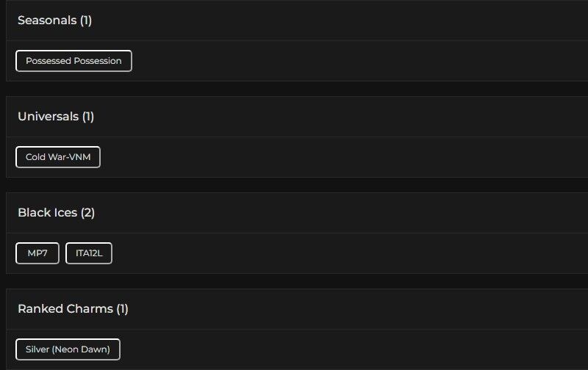The image size is (588, 370).
Task: Toggle the Ranked Charms section title
Action: [65, 309]
